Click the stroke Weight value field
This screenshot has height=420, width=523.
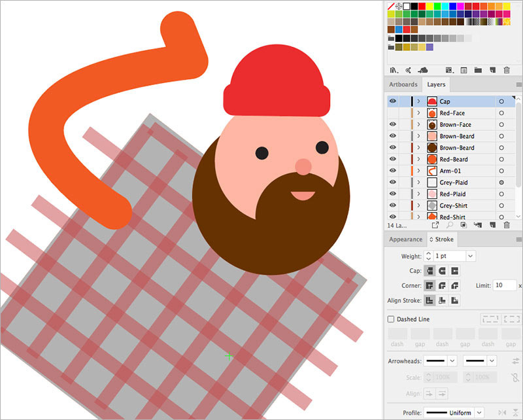[449, 256]
